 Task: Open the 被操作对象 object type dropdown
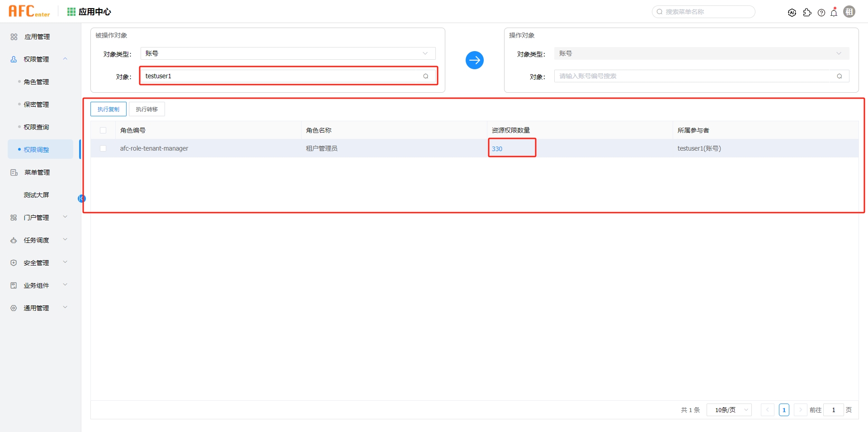click(x=288, y=53)
